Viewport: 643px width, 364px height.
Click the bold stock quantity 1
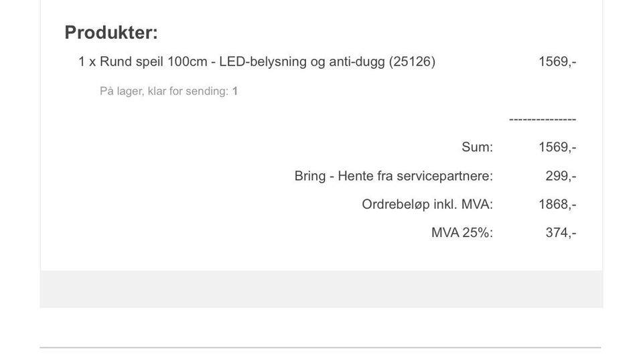coord(235,91)
